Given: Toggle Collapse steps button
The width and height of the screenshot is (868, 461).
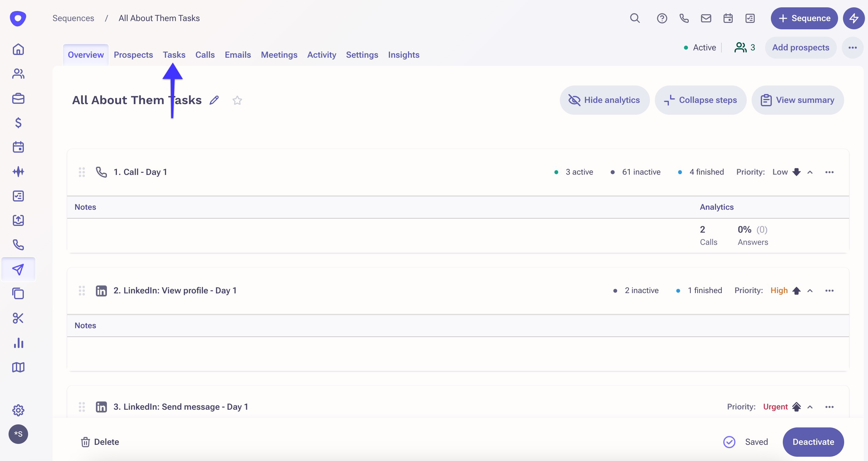Looking at the screenshot, I should (x=701, y=100).
